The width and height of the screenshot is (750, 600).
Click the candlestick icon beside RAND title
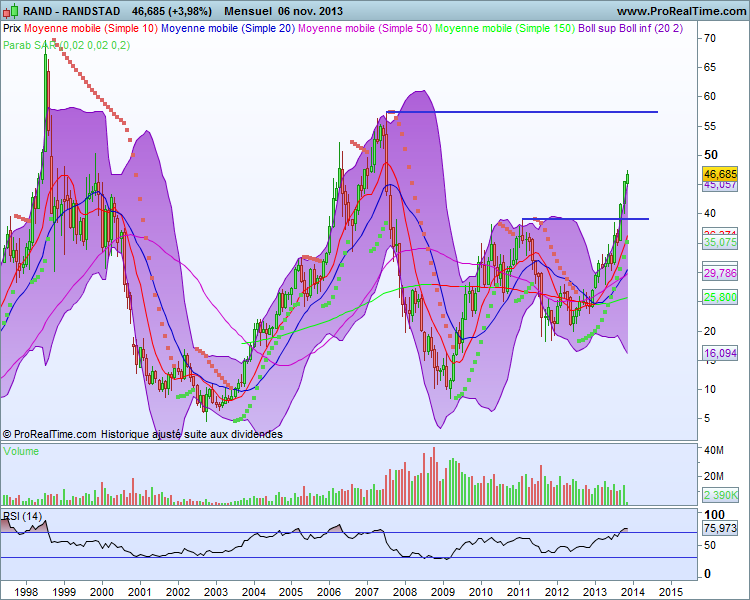(x=11, y=11)
